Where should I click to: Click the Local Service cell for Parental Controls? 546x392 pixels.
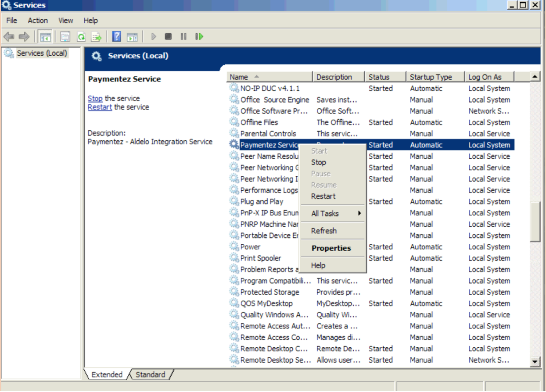tap(489, 134)
